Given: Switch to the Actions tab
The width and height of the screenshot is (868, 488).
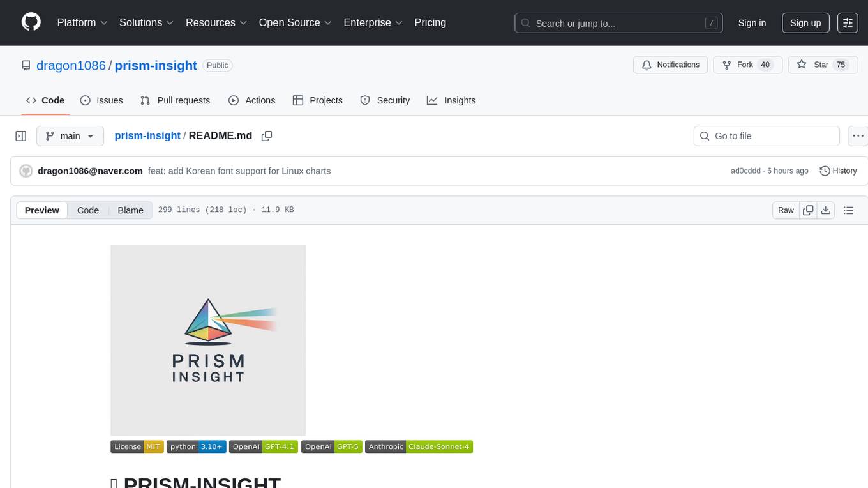Looking at the screenshot, I should point(252,100).
